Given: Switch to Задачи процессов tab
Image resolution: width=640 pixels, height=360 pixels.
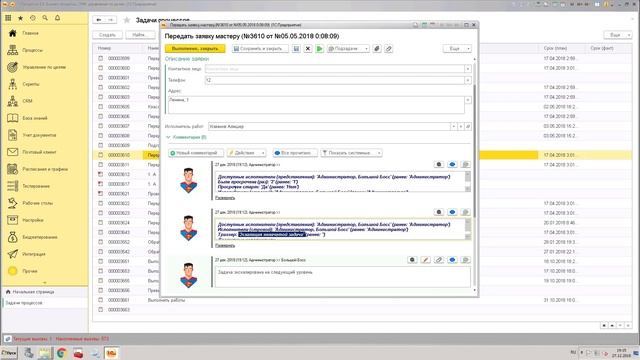Looking at the screenshot, I should (24, 303).
